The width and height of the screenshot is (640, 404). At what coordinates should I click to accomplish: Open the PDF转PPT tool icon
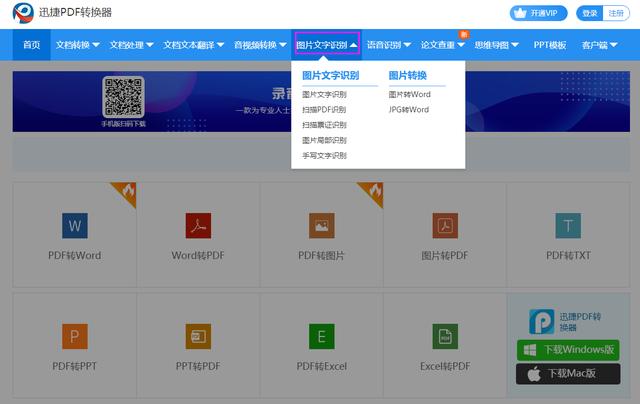[75, 337]
